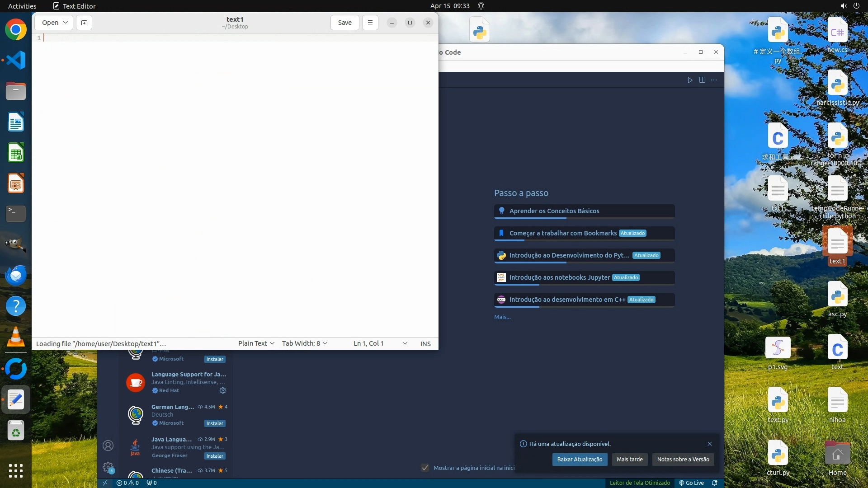This screenshot has height=488, width=868.
Task: Click the VS Code run triangle icon
Action: coord(690,80)
